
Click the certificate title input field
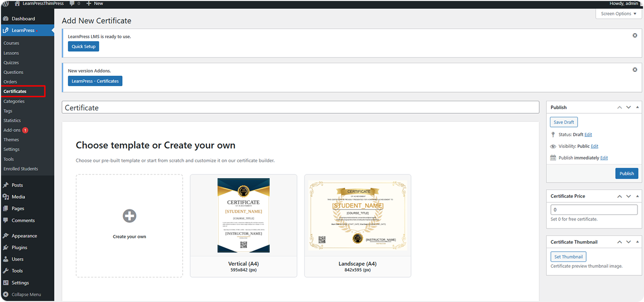pos(300,107)
